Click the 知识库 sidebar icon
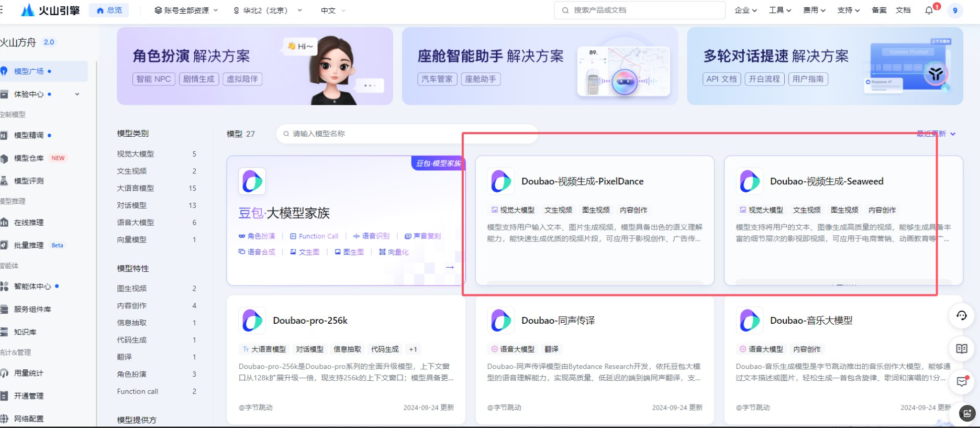Screen dimensions: 980x428 point(4,332)
